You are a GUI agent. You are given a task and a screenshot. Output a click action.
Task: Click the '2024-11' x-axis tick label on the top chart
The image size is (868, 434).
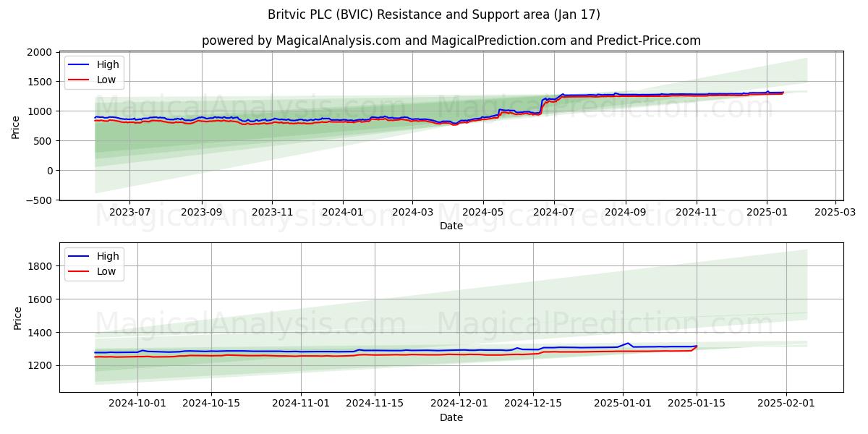[x=697, y=213]
